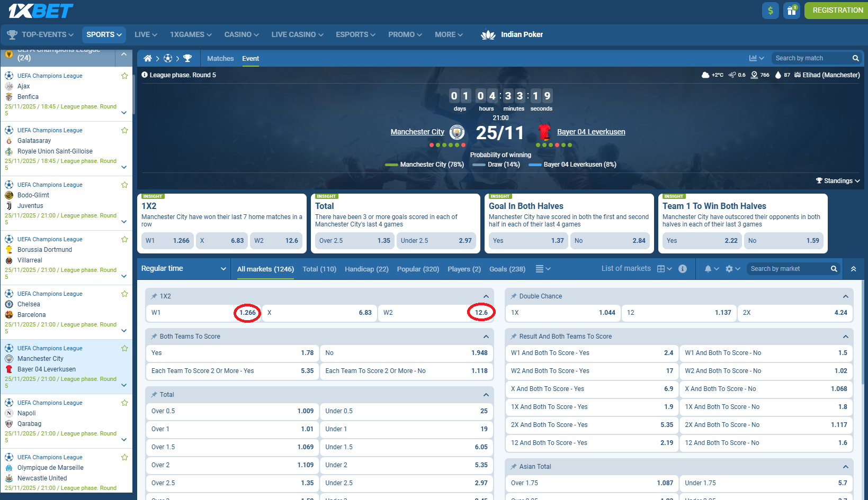Click the home breadcrumb icon
This screenshot has width=868, height=500.
click(148, 58)
